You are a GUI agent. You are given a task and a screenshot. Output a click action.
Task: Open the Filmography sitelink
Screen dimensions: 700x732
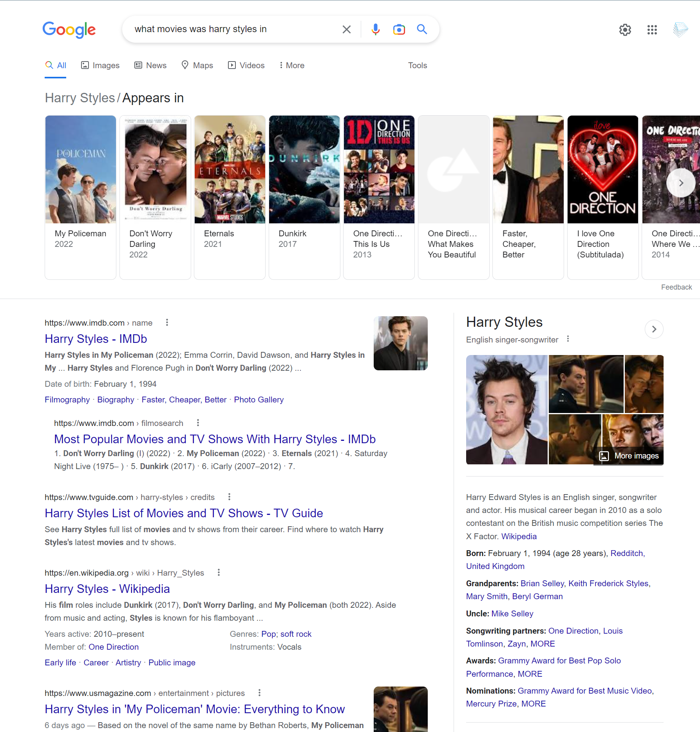click(67, 400)
